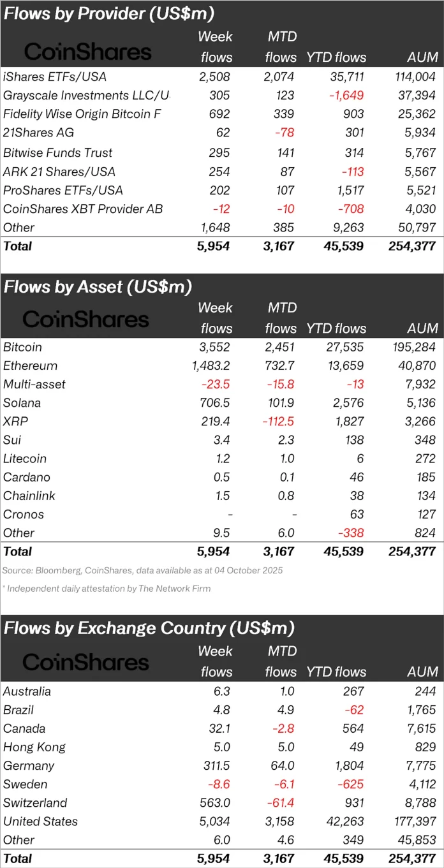444x868 pixels.
Task: Select the United States row label
Action: click(40, 821)
